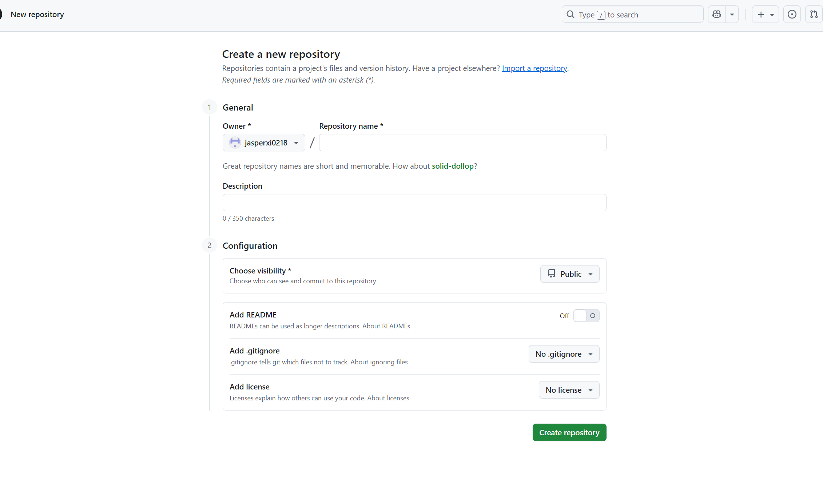Open the pull requests icon

point(814,15)
